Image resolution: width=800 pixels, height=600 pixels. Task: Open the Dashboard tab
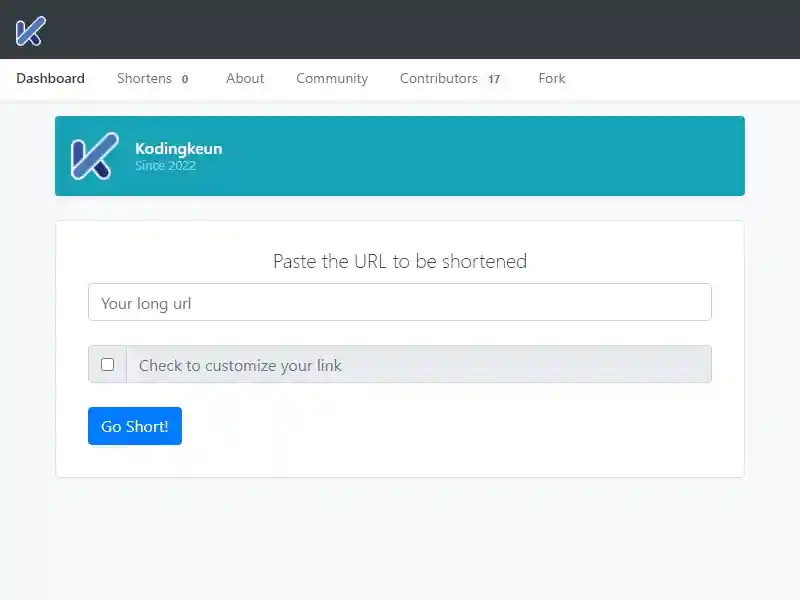pos(51,79)
